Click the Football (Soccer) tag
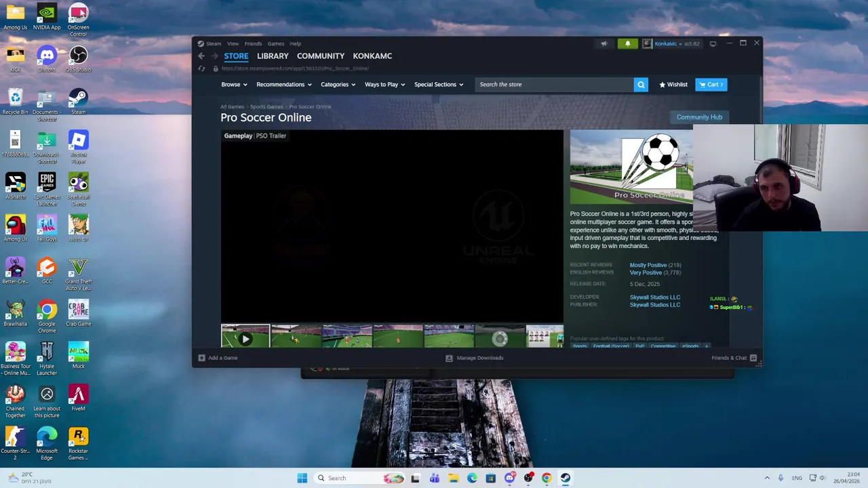The image size is (868, 488). click(611, 346)
